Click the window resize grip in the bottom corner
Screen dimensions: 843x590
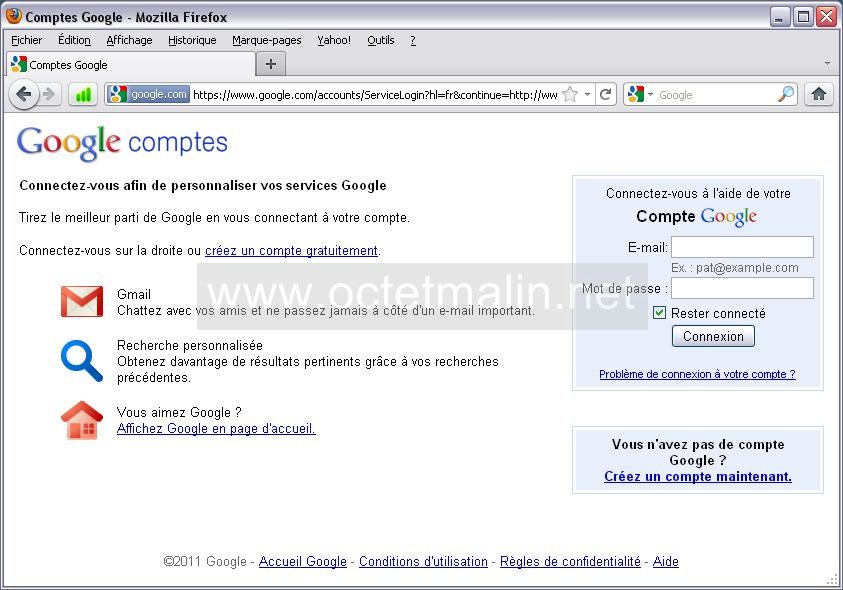[833, 580]
